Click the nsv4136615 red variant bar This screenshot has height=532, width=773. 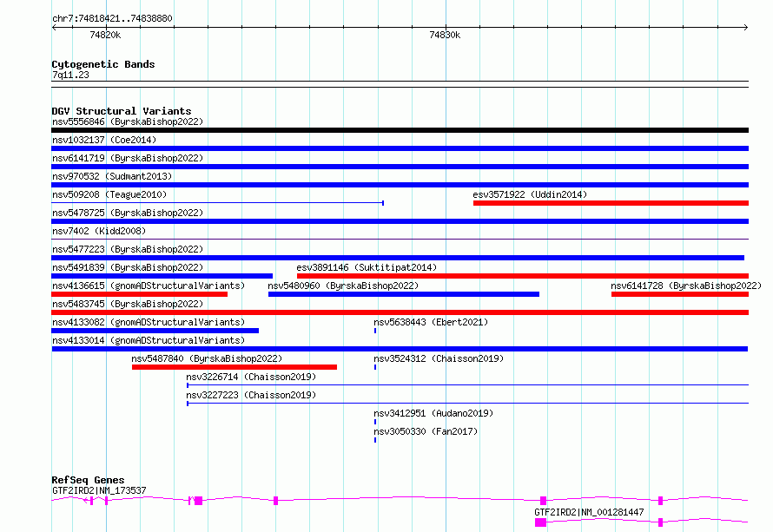[x=140, y=294]
